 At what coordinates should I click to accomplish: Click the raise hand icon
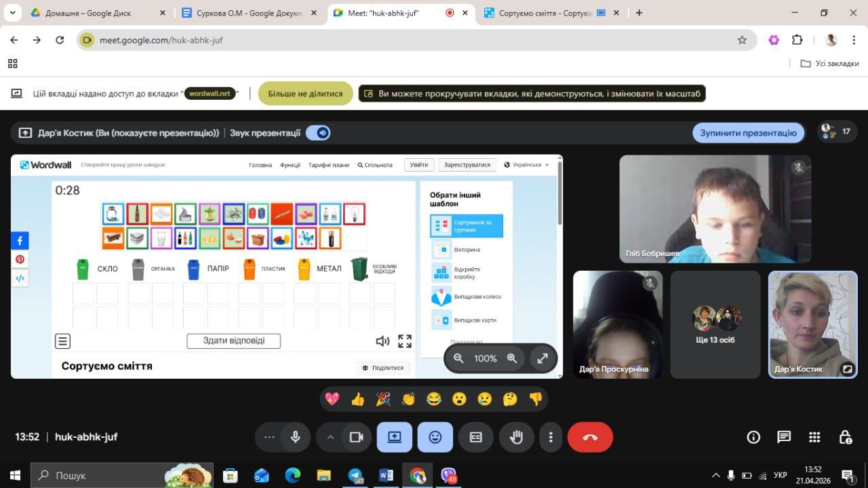click(x=516, y=437)
